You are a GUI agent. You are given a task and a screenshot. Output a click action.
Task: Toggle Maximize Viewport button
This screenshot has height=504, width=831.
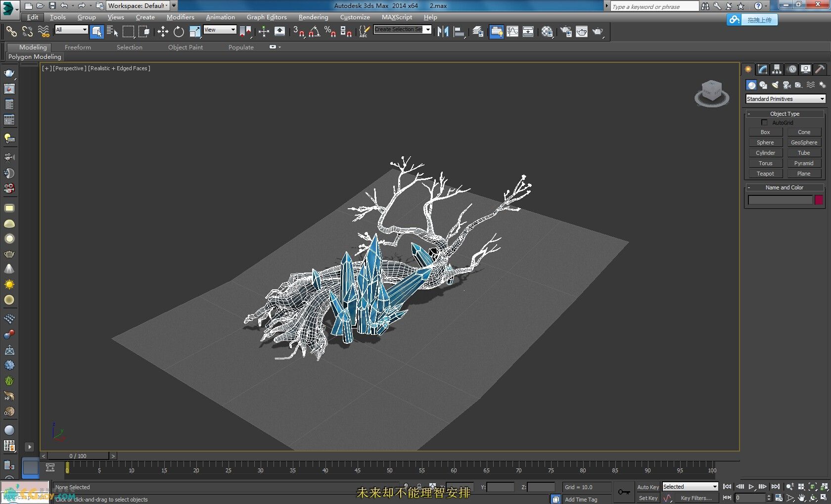824,498
